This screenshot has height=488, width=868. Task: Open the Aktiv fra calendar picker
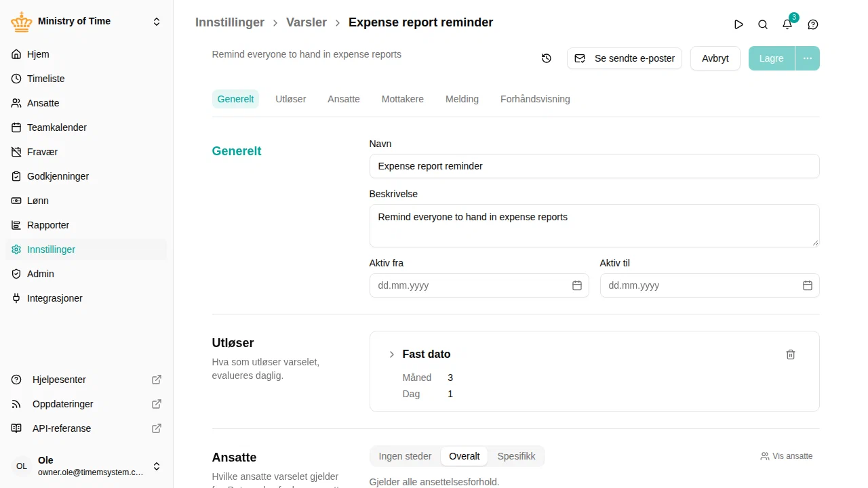577,285
